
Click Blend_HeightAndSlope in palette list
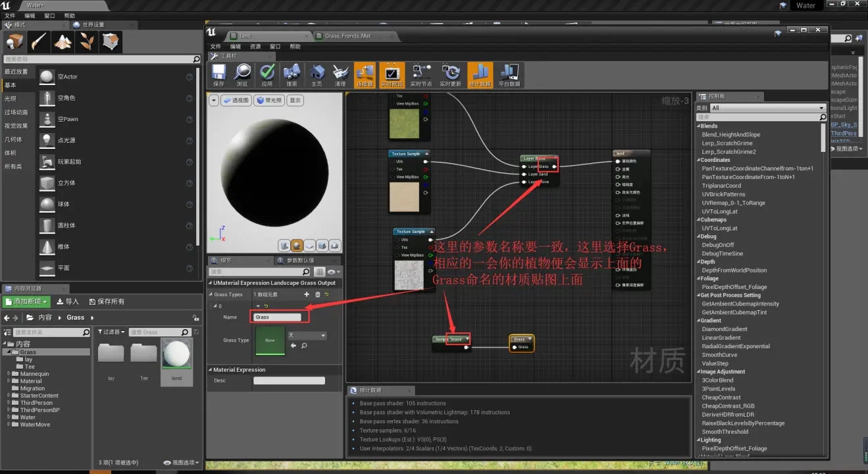click(731, 134)
